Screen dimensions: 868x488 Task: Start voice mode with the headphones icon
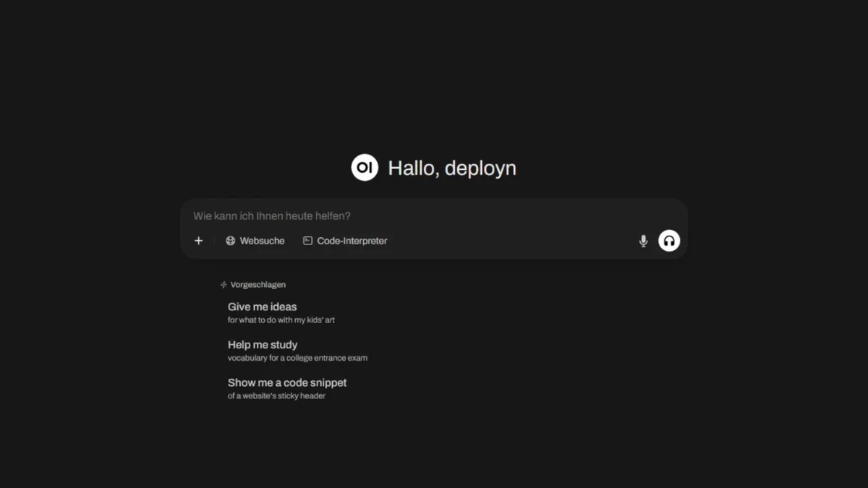tap(669, 241)
